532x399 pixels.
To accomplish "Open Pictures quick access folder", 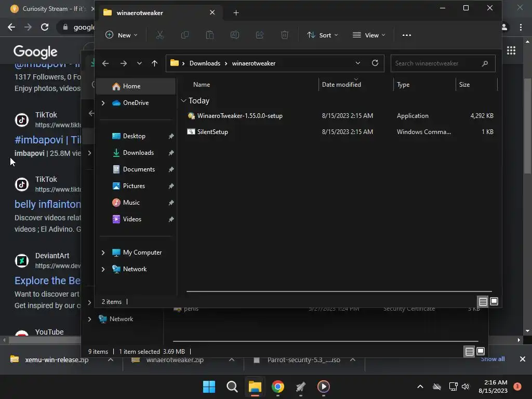I will [x=134, y=186].
